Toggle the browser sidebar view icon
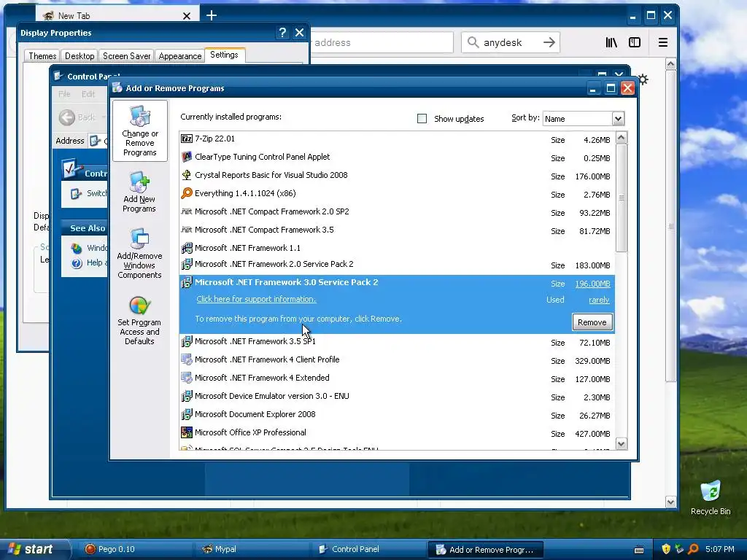Image resolution: width=747 pixels, height=560 pixels. click(x=635, y=42)
